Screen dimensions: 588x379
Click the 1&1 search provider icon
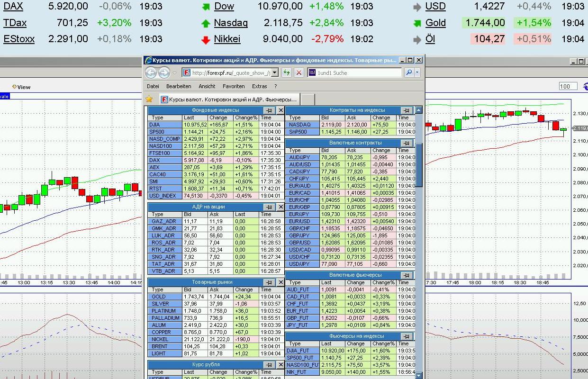tap(312, 72)
